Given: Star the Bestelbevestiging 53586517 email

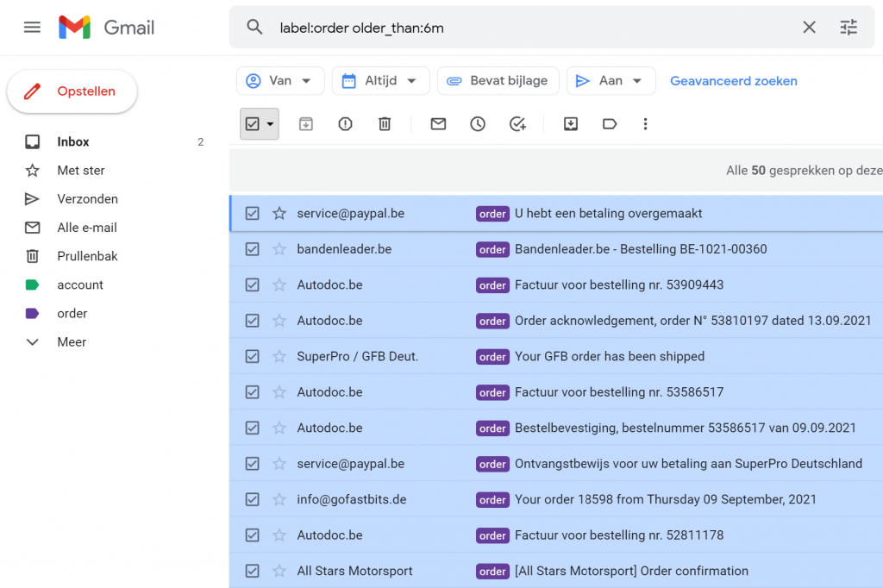Looking at the screenshot, I should (x=279, y=428).
